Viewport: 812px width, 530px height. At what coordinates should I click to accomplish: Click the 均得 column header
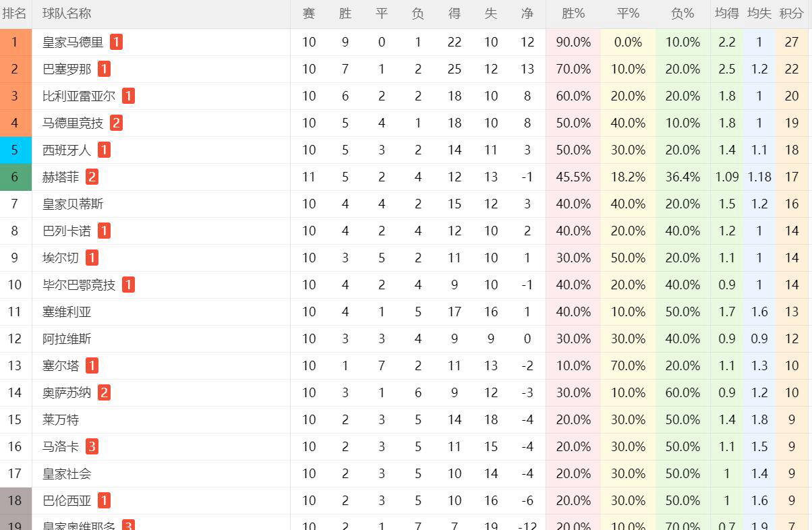click(727, 13)
